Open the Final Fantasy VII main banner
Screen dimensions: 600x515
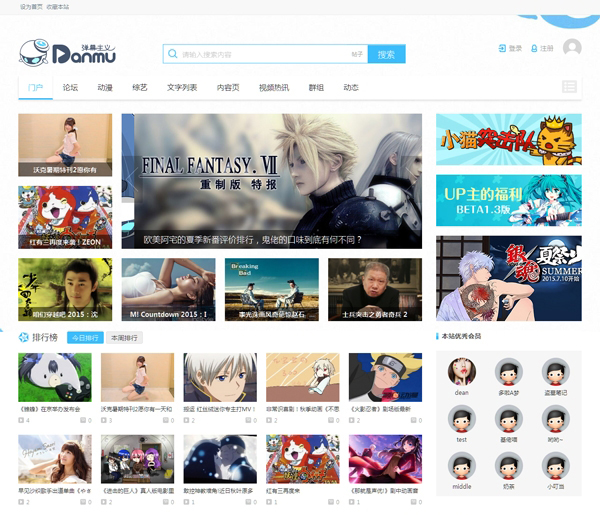pos(272,181)
